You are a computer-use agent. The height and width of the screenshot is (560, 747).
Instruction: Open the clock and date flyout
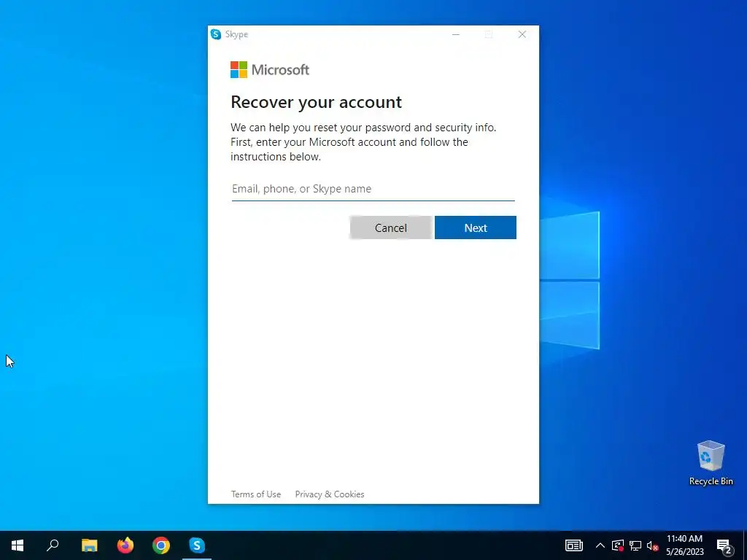click(684, 545)
